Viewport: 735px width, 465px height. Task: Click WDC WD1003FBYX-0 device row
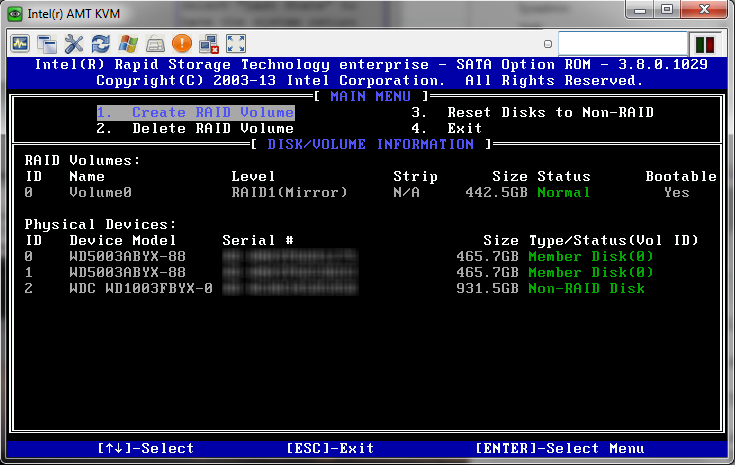click(x=334, y=289)
